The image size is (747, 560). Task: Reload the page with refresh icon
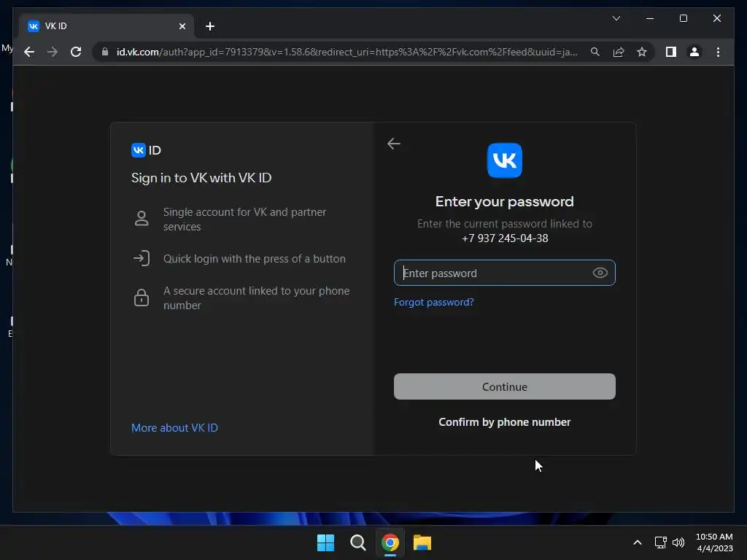pyautogui.click(x=76, y=52)
